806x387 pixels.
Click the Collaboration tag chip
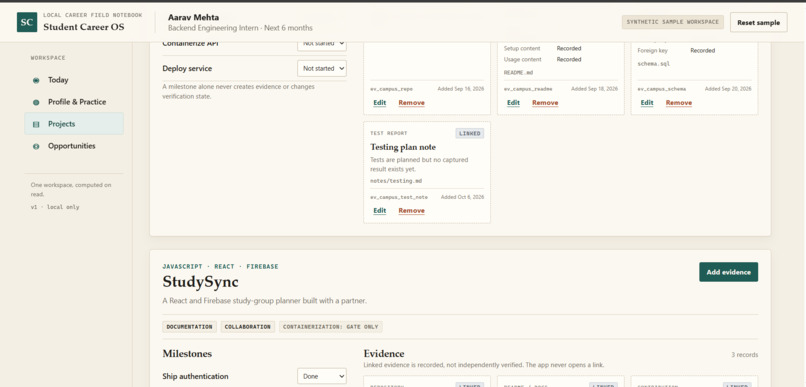pos(248,327)
